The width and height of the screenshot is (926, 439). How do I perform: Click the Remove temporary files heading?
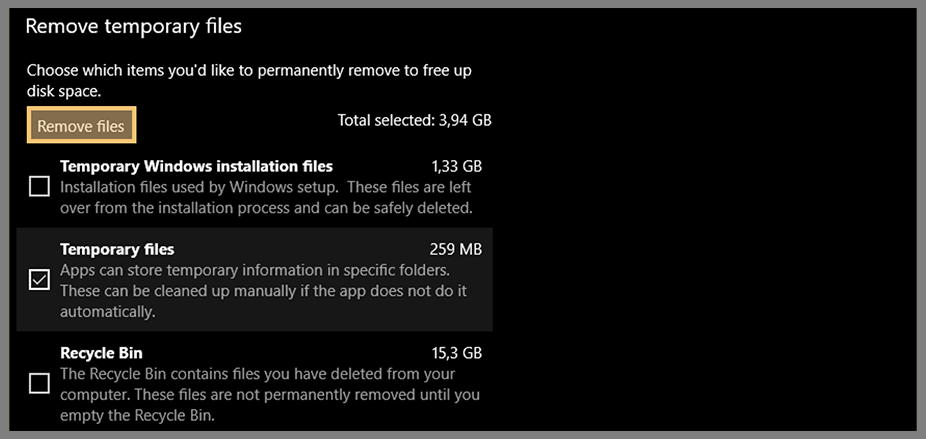133,27
